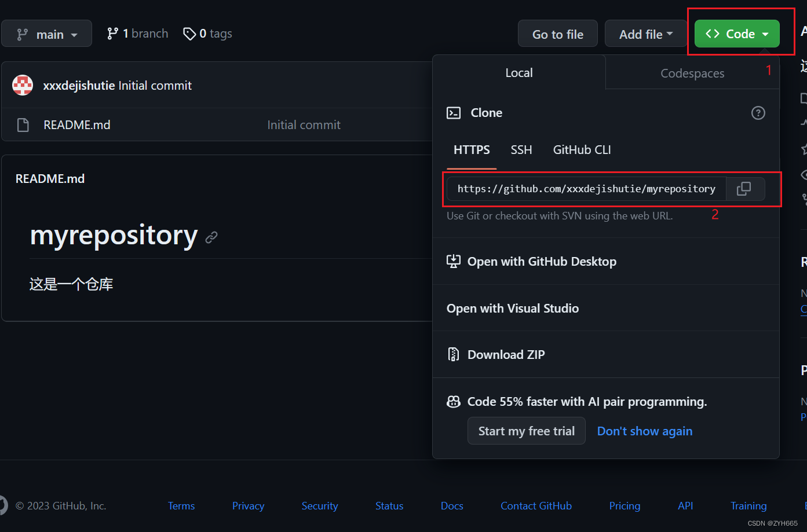Open the main branch selector dropdown
The width and height of the screenshot is (807, 532).
pos(47,34)
